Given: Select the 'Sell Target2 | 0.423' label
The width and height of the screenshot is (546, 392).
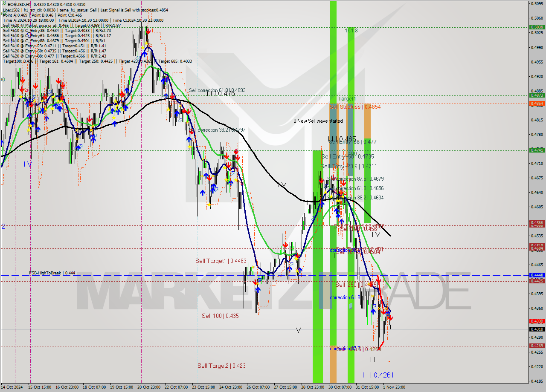Looking at the screenshot, I should (221, 366).
